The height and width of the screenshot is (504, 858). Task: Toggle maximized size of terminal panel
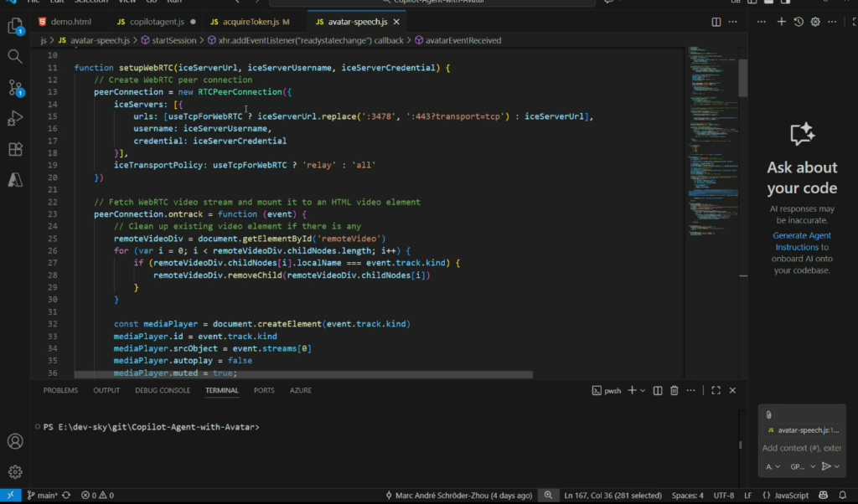coord(716,390)
